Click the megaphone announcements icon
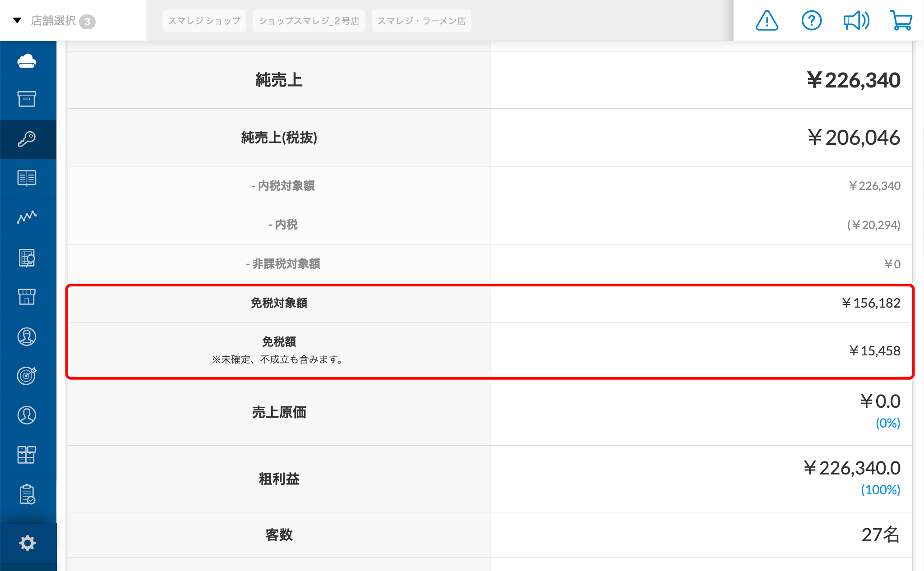924x571 pixels. 856,21
